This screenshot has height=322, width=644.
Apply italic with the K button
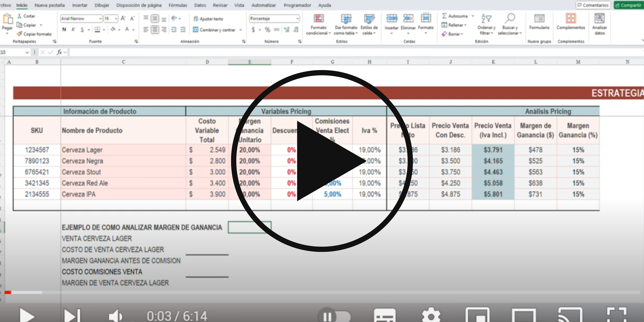tap(73, 30)
